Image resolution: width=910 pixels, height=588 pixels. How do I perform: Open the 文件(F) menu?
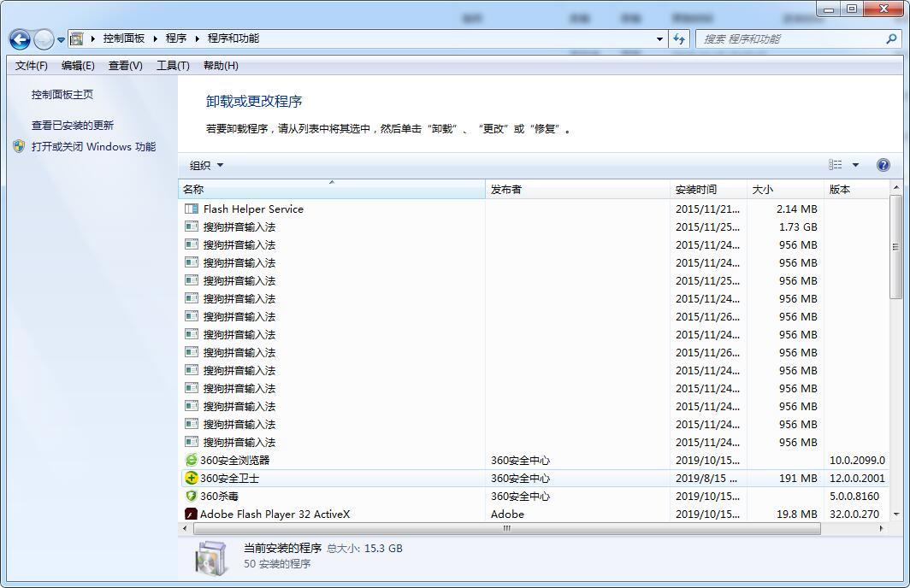point(31,66)
